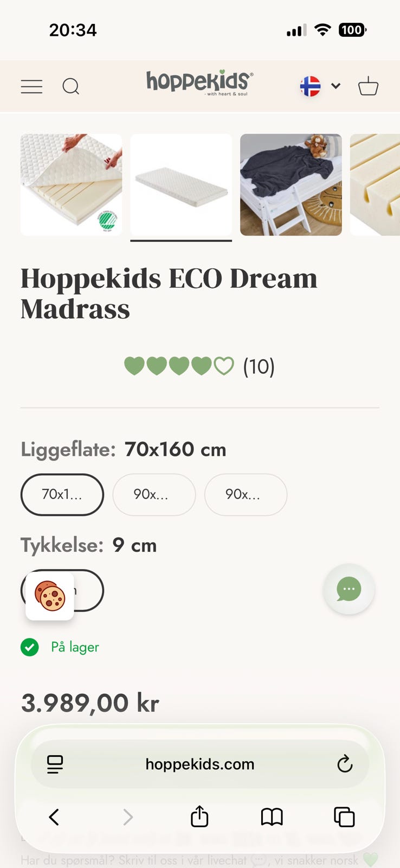The width and height of the screenshot is (400, 868).
Task: Show Safari open tabs overview
Action: pyautogui.click(x=344, y=817)
